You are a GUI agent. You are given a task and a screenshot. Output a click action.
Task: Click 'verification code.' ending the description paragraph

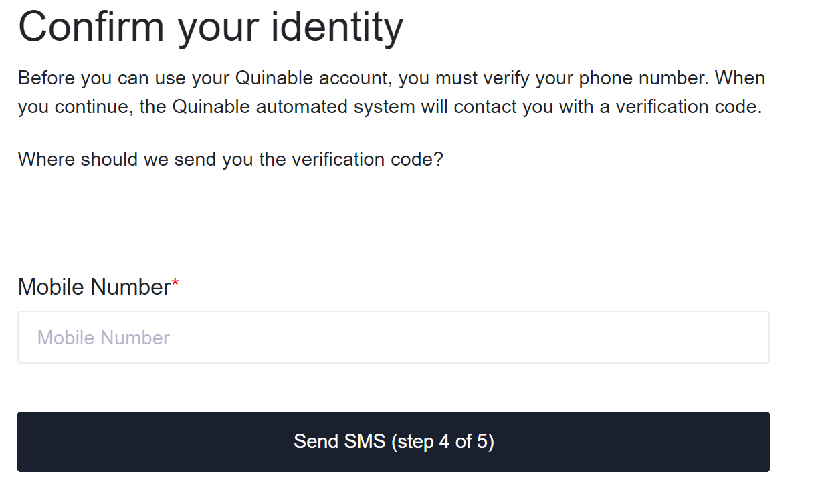[x=688, y=107]
